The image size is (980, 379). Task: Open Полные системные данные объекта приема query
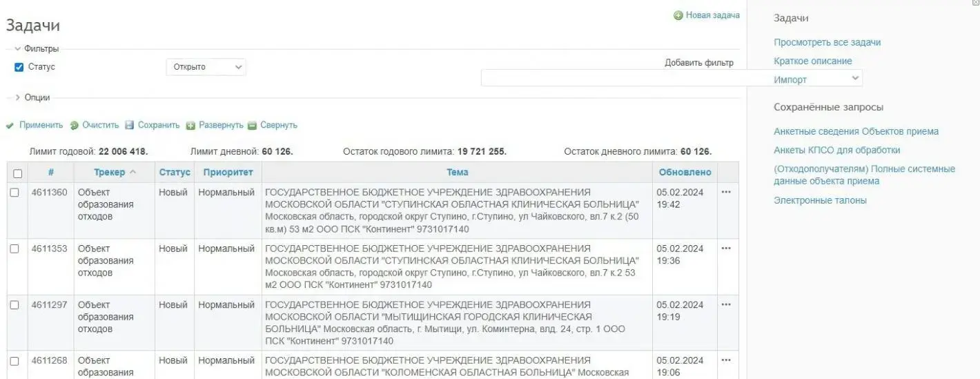coord(864,175)
